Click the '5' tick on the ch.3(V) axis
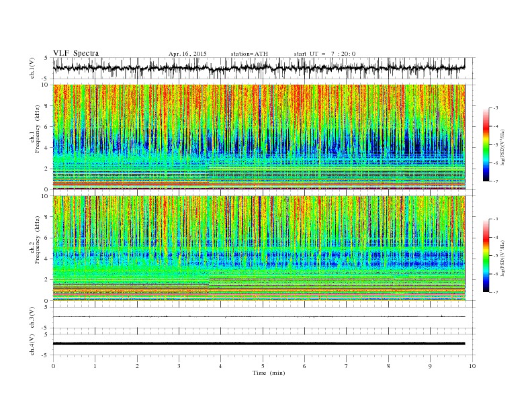Viewport: 532px width, 411px height. coord(47,307)
